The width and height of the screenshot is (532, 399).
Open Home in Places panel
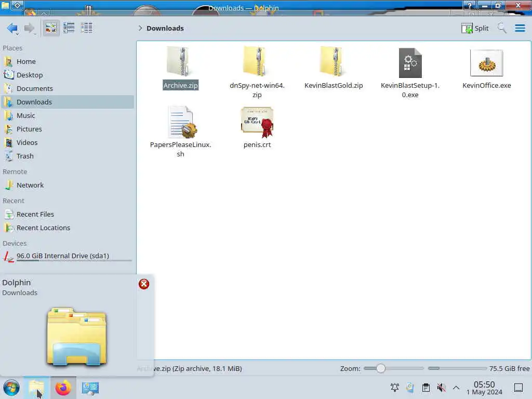(x=68, y=61)
